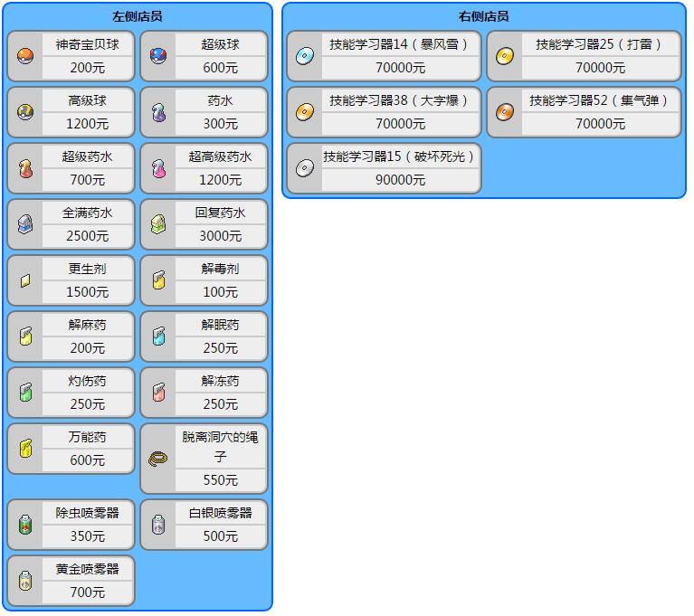This screenshot has width=694, height=616.
Task: Click the 万能药 yellow spray icon
Action: [x=25, y=449]
